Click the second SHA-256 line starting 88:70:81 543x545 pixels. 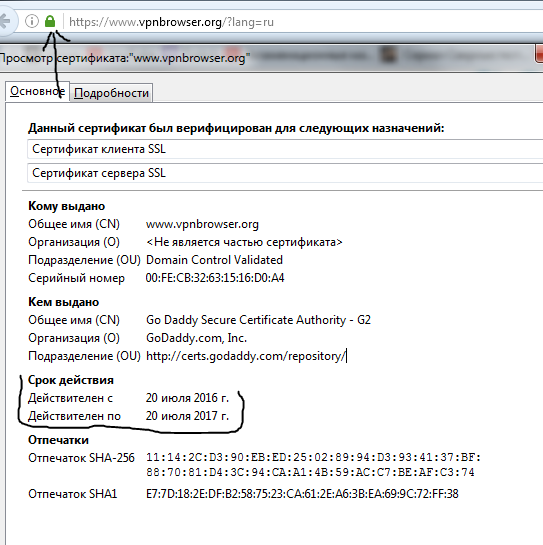pyautogui.click(x=310, y=472)
